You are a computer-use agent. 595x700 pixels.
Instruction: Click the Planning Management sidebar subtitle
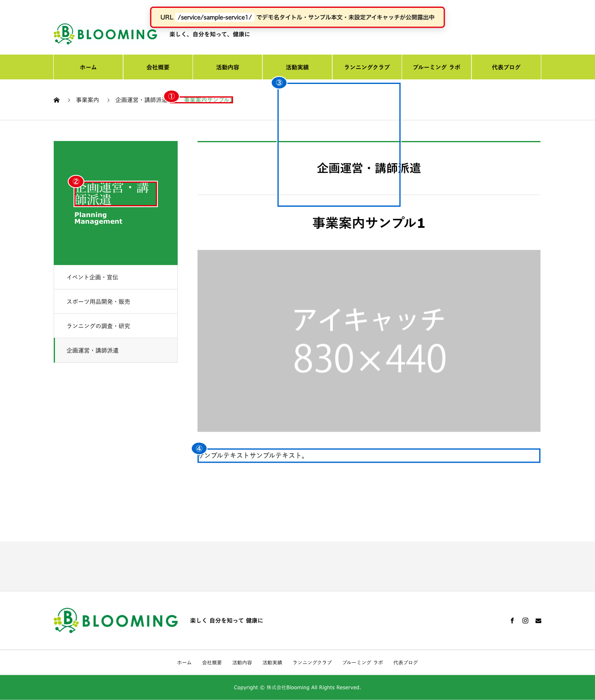(x=98, y=218)
